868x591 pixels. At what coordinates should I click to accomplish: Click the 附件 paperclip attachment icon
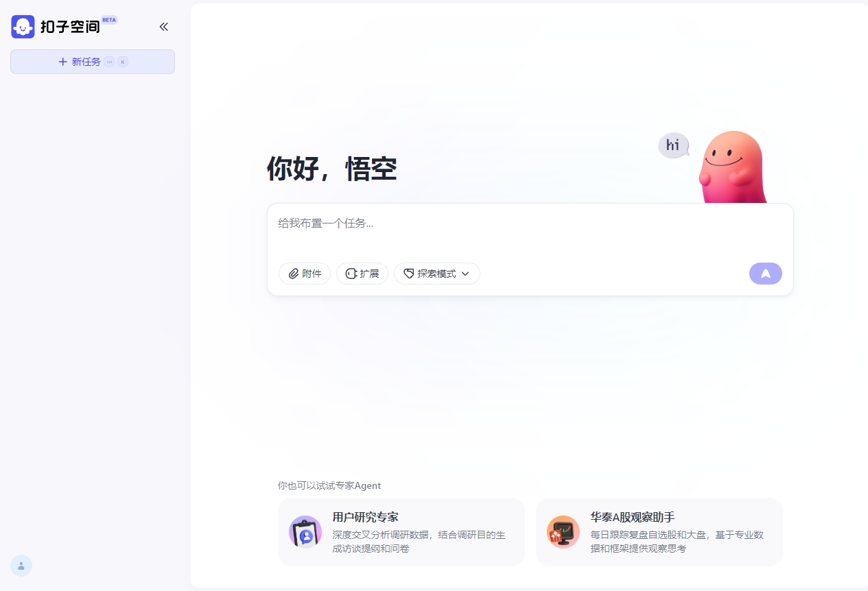294,274
